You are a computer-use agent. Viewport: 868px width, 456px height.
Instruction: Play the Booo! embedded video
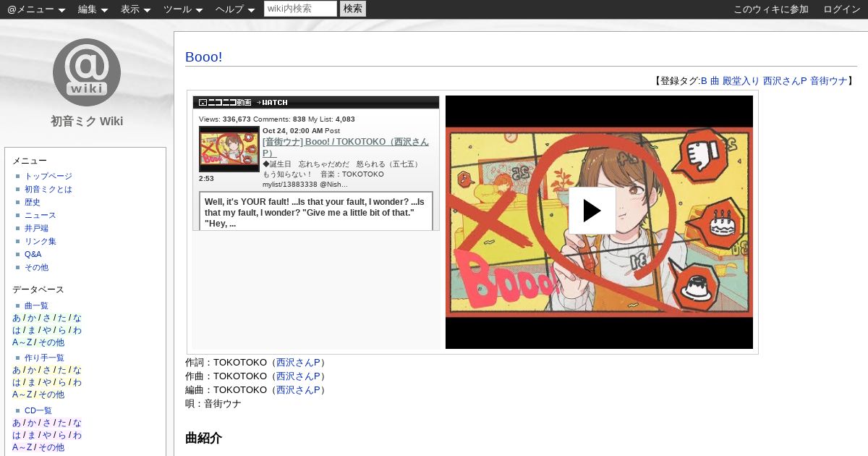tap(592, 211)
